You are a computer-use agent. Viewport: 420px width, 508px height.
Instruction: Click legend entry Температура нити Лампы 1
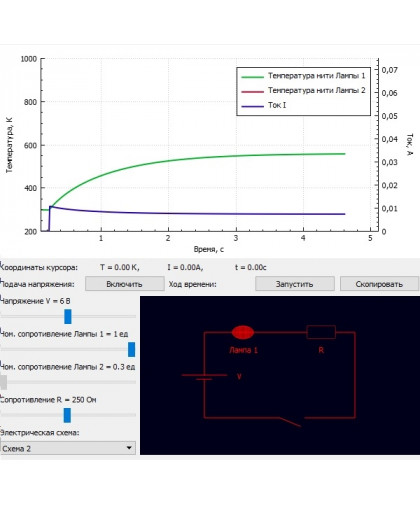(x=303, y=76)
